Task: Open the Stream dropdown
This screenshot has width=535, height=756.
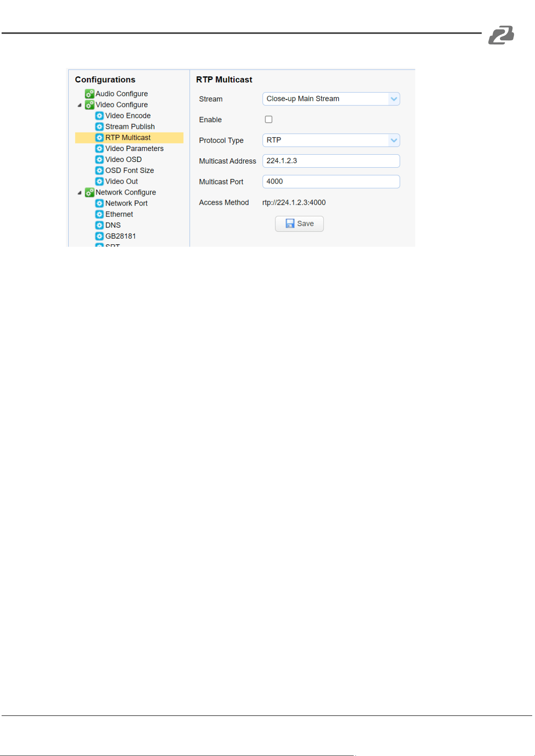Action: coord(331,99)
